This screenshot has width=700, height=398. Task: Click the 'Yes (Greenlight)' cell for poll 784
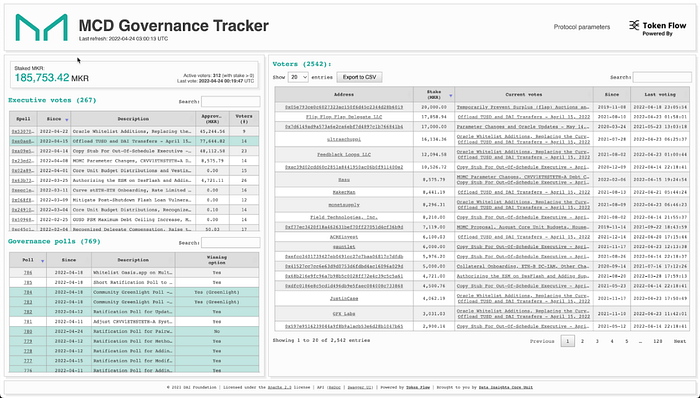(217, 292)
